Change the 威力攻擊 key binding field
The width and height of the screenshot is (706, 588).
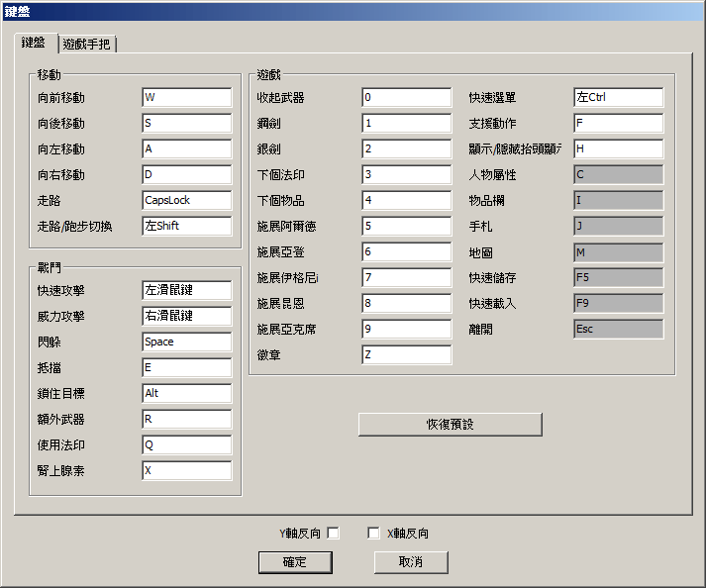pyautogui.click(x=186, y=317)
